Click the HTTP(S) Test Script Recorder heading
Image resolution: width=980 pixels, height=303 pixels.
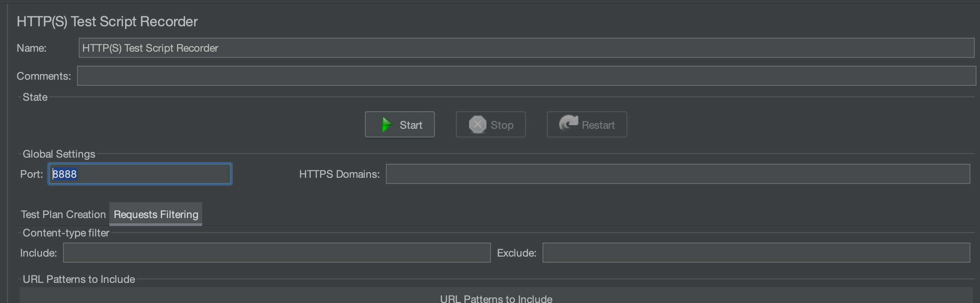coord(107,21)
